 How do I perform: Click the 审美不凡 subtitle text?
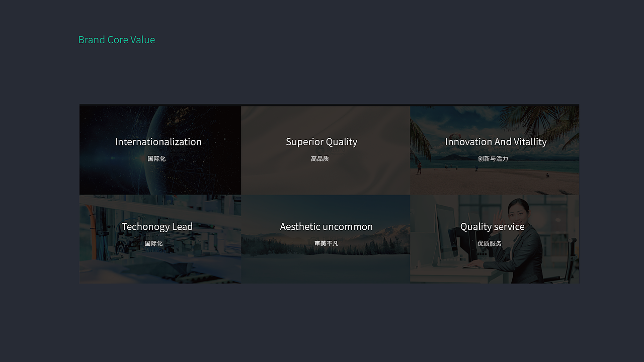[x=327, y=243]
